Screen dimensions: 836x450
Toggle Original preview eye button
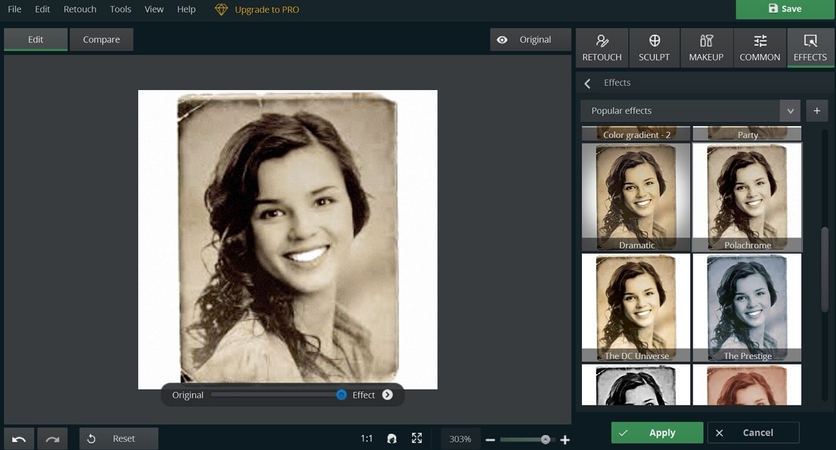(530, 39)
